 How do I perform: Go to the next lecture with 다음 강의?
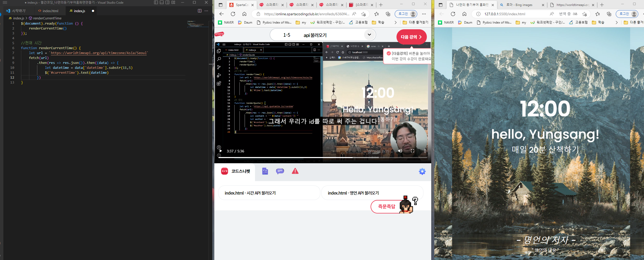(412, 37)
